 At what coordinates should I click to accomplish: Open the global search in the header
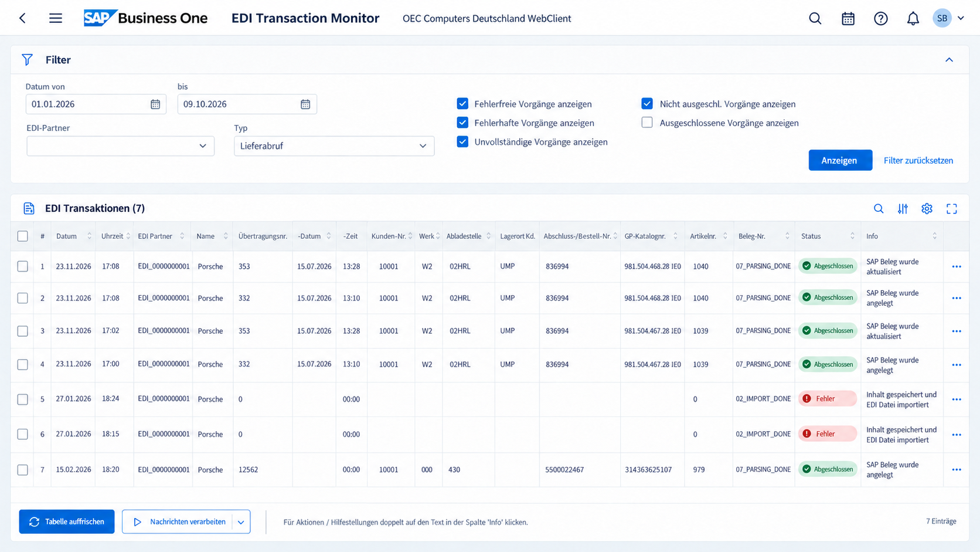(815, 18)
